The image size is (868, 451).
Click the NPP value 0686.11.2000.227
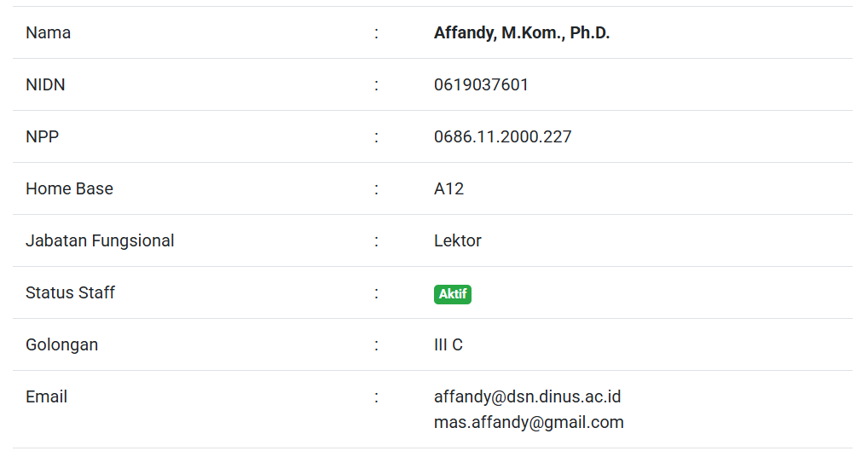coord(502,136)
